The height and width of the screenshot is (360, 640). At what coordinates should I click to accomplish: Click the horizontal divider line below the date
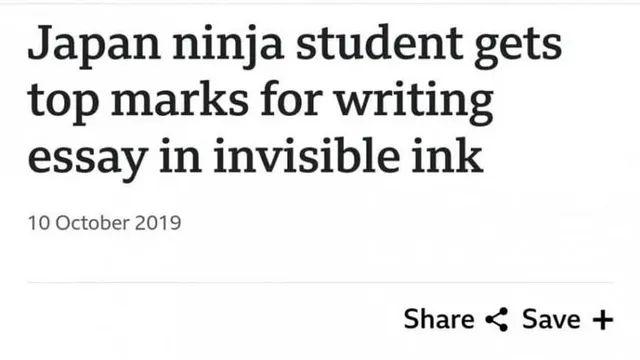tap(320, 282)
